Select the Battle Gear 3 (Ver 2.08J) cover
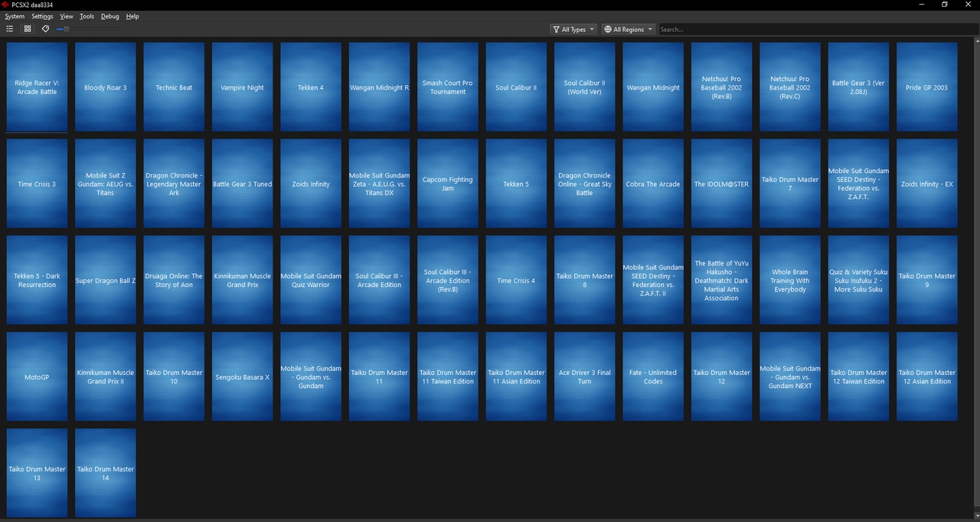The height and width of the screenshot is (522, 980). (859, 87)
